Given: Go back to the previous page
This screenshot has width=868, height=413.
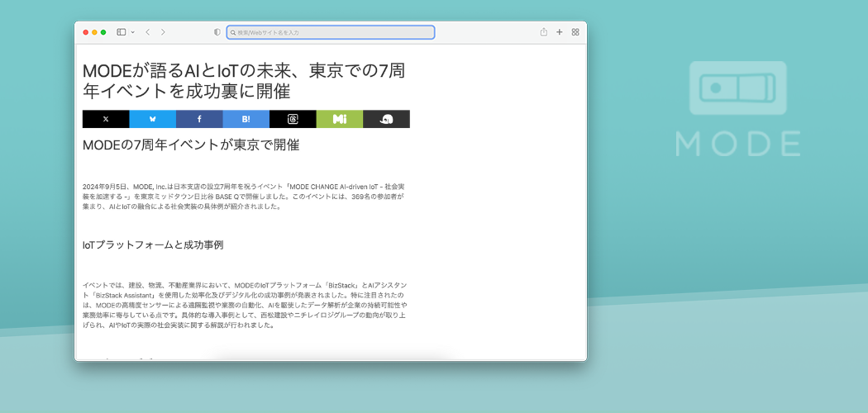Looking at the screenshot, I should click(x=147, y=32).
